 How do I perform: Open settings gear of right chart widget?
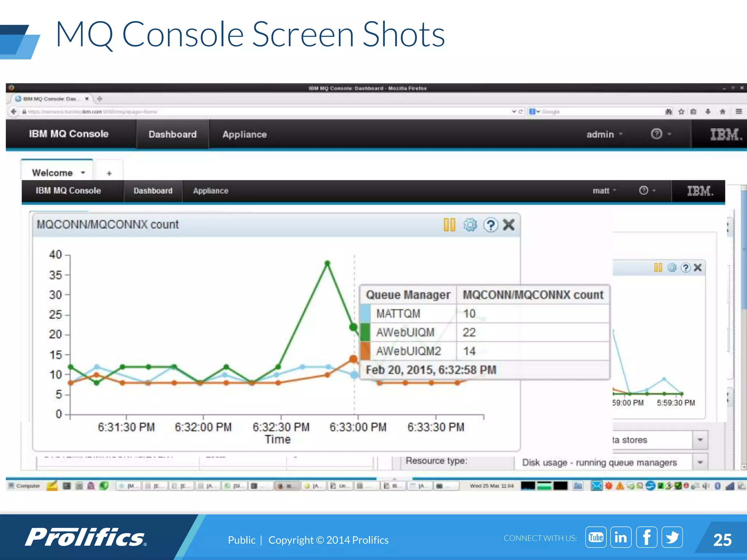(x=672, y=268)
